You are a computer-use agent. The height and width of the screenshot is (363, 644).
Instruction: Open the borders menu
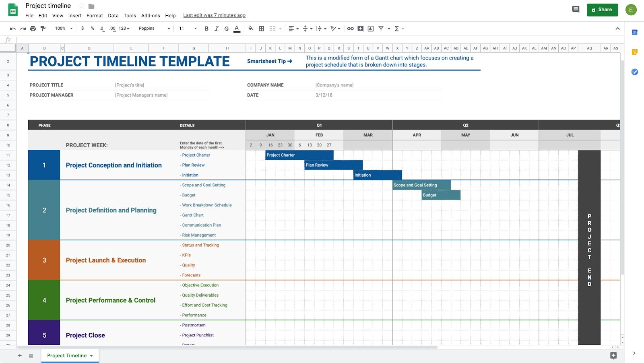coord(262,29)
